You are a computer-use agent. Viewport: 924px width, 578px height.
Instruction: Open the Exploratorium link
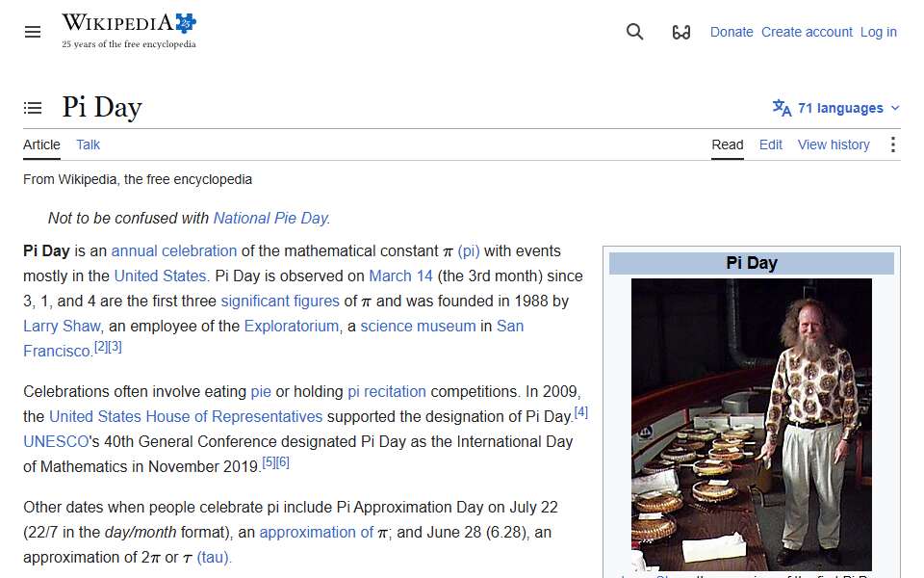[x=291, y=327]
